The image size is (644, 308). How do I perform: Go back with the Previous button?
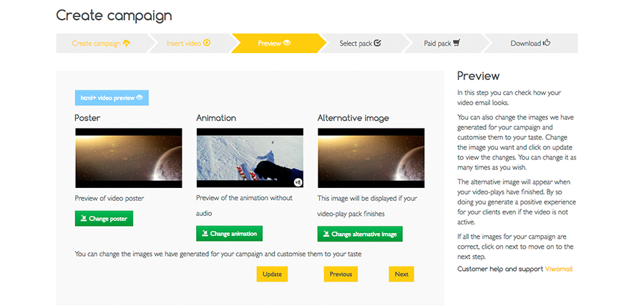point(341,274)
